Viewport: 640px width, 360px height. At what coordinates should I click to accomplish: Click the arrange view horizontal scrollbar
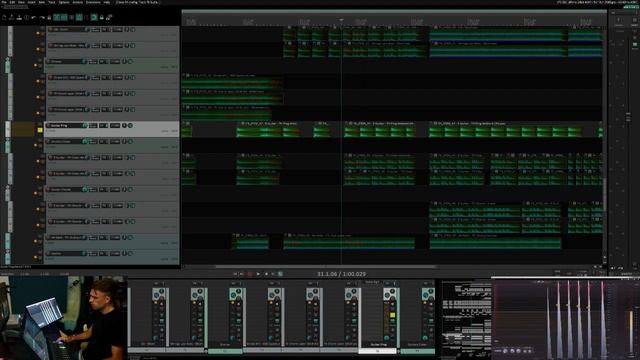[325, 267]
